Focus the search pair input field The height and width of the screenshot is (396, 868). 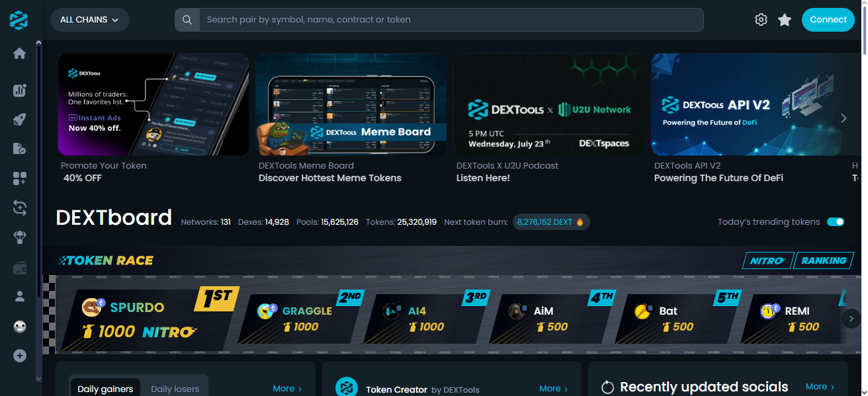[x=451, y=20]
